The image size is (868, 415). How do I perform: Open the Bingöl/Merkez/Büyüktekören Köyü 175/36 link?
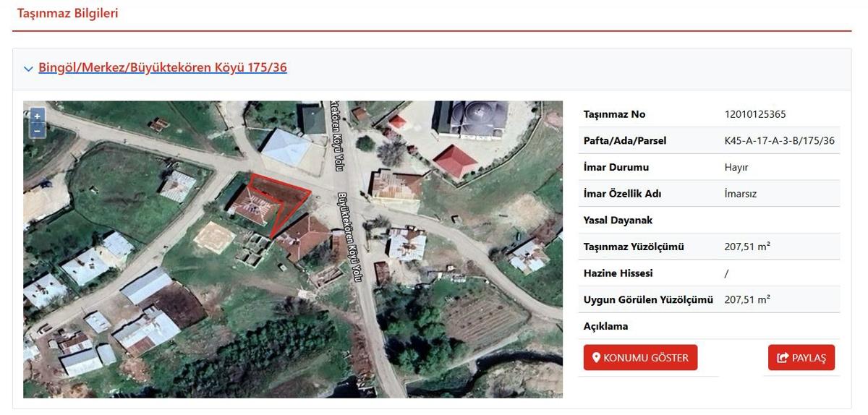point(163,68)
